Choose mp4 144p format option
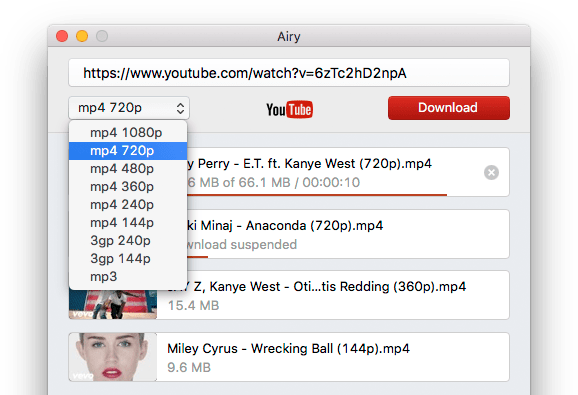 pos(128,223)
